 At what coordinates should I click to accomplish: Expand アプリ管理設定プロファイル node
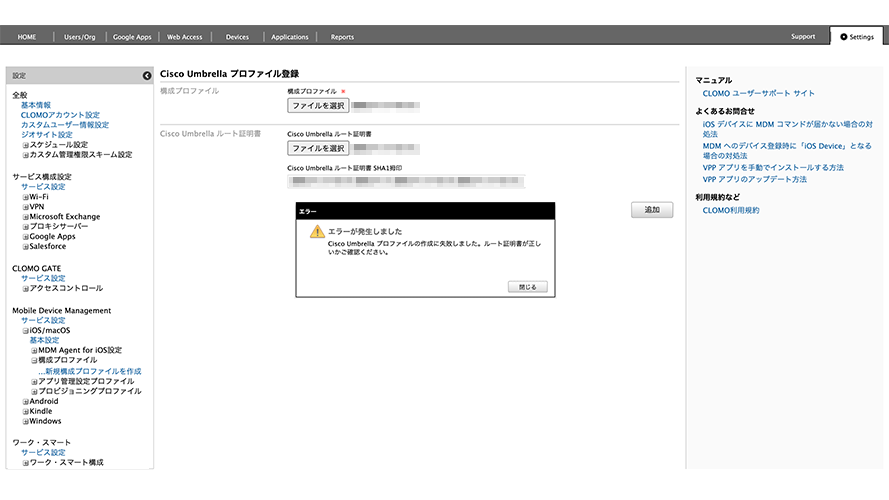[34, 382]
